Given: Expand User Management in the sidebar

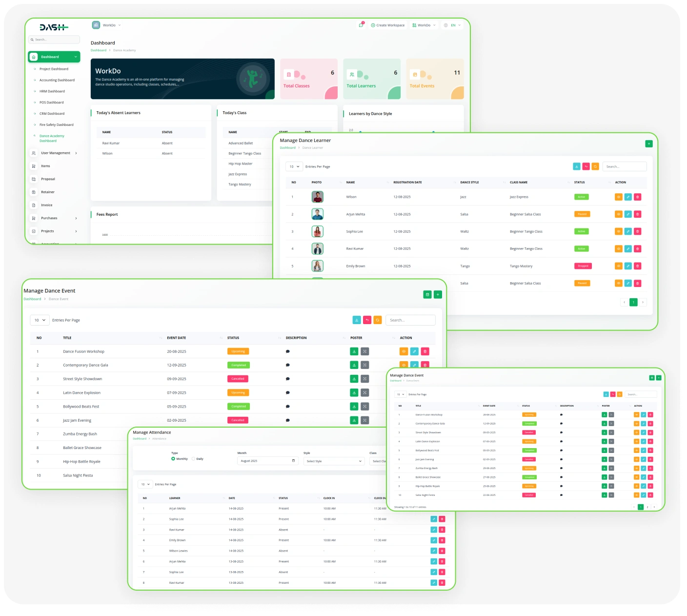Looking at the screenshot, I should [x=55, y=153].
